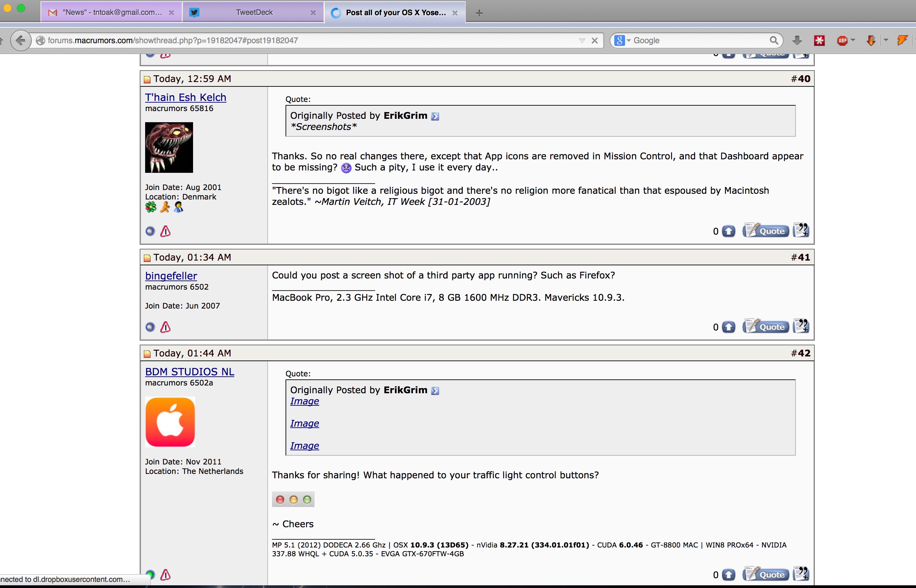916x588 pixels.
Task: Open post #41 permalink number
Action: coord(804,257)
